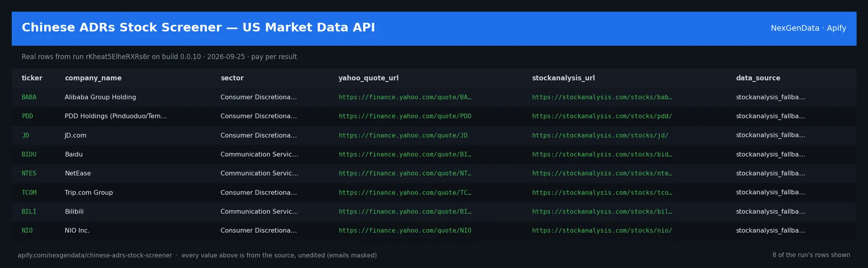Select the TCOM ticker cell
Viewport: 868px width, 268px height.
click(29, 192)
